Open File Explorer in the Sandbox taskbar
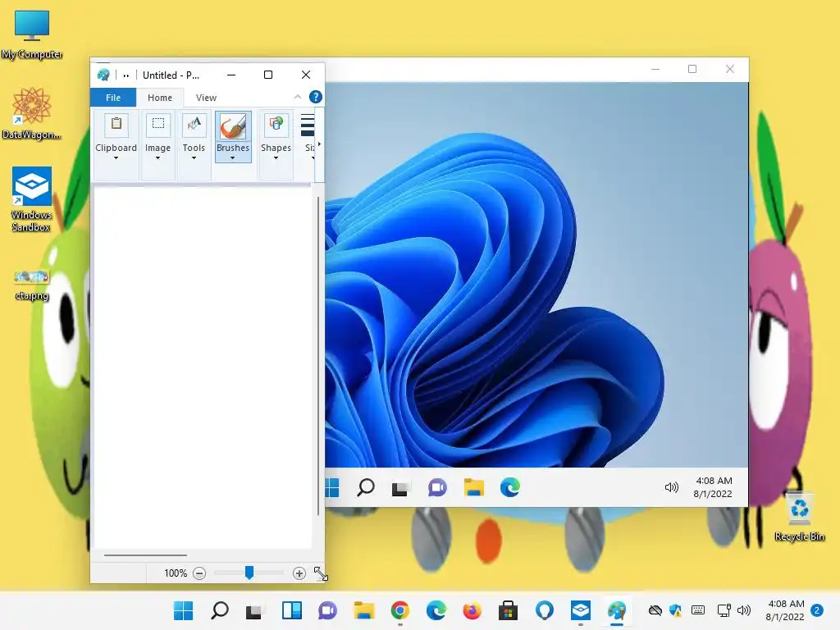The height and width of the screenshot is (630, 840). click(473, 487)
